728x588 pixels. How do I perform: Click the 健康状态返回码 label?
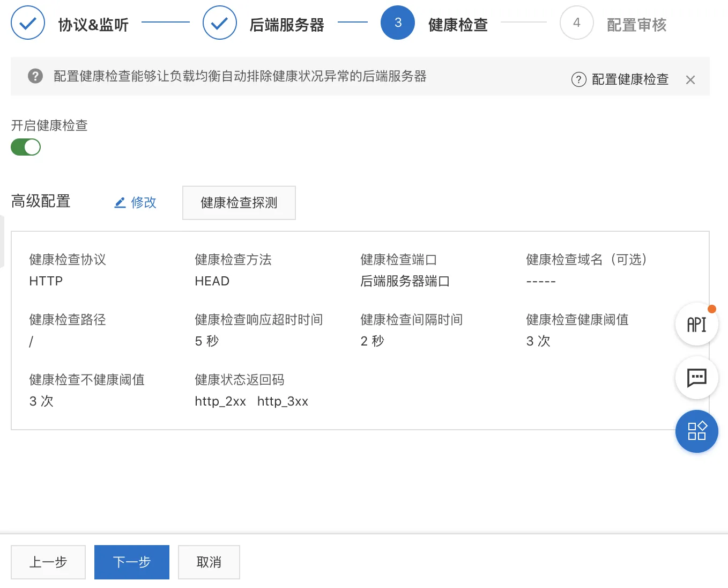pos(240,380)
